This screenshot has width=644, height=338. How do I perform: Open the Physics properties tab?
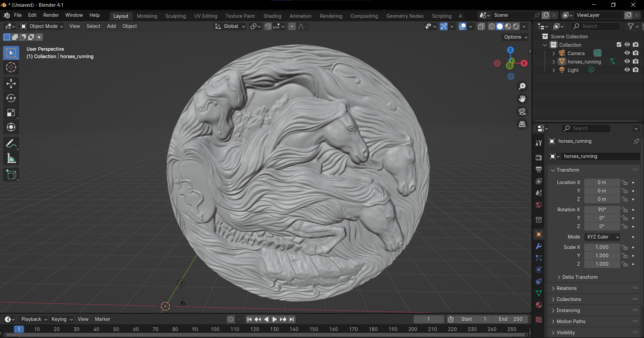pos(539,270)
